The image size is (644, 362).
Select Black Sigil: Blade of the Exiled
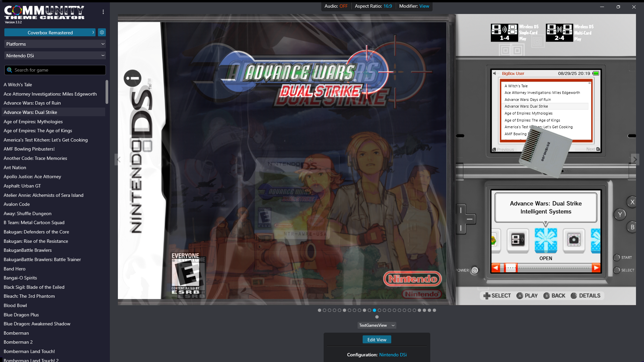53,287
